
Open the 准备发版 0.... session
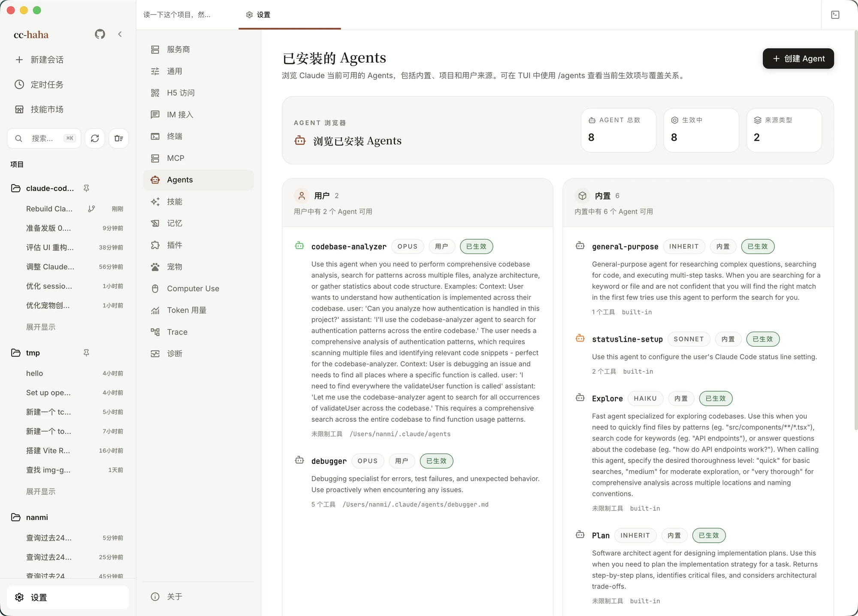[x=68, y=228]
